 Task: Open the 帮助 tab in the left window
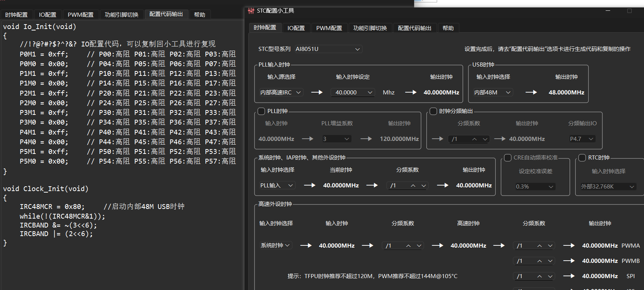click(x=200, y=14)
